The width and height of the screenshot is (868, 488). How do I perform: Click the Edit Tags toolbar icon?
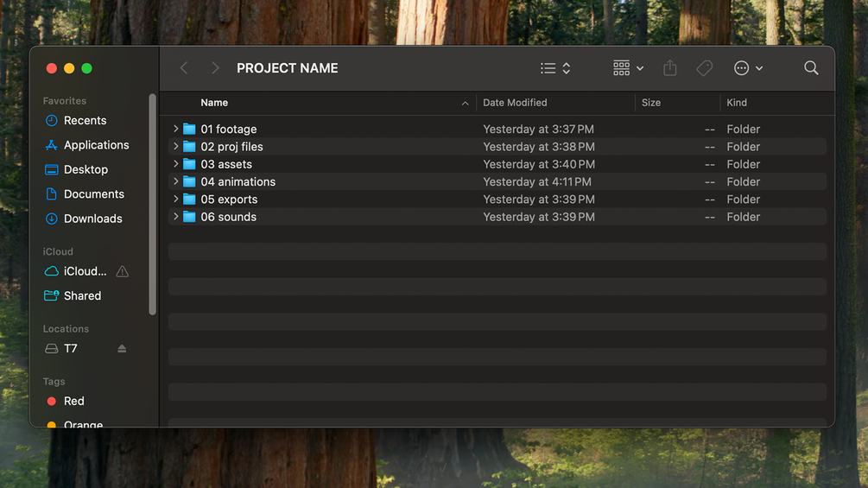click(x=705, y=68)
